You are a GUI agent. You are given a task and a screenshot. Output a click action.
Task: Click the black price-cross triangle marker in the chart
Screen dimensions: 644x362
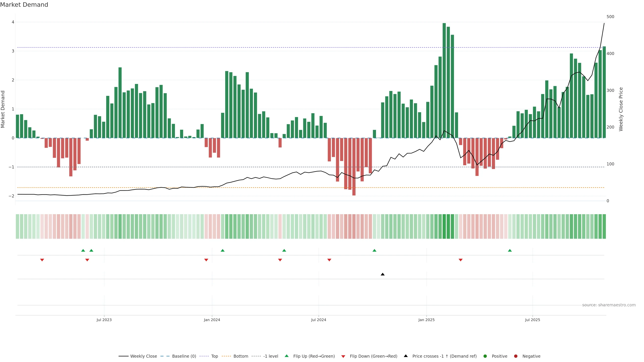point(383,274)
